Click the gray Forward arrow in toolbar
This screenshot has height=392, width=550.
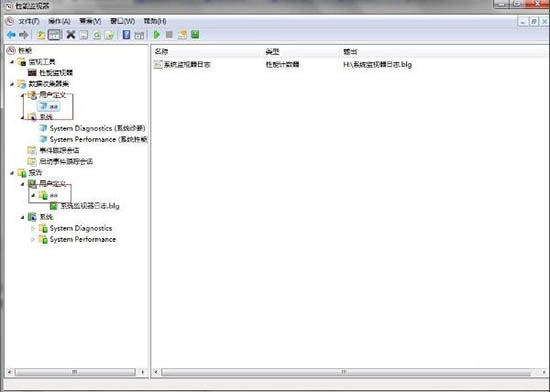tap(24, 35)
